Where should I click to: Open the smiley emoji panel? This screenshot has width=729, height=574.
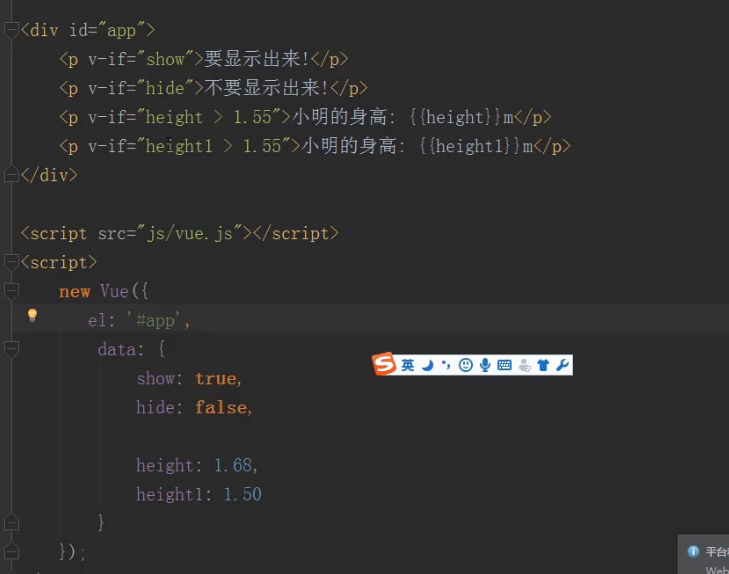click(x=465, y=366)
